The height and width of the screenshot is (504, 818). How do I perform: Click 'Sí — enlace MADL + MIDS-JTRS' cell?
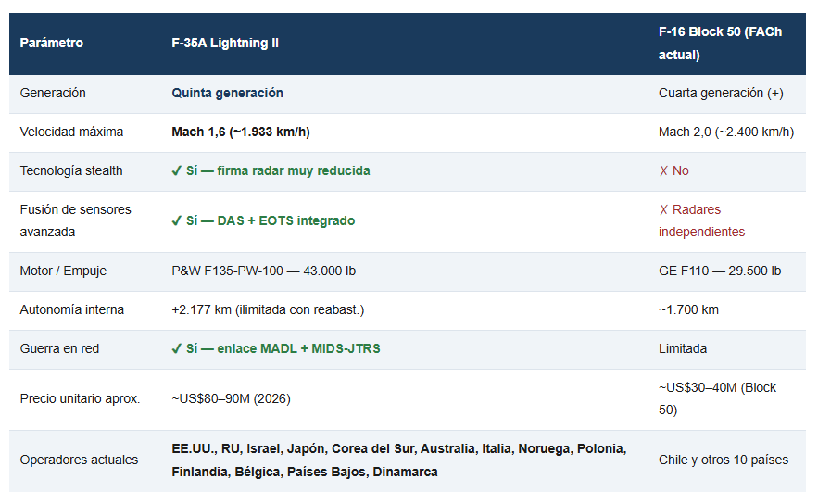[276, 348]
